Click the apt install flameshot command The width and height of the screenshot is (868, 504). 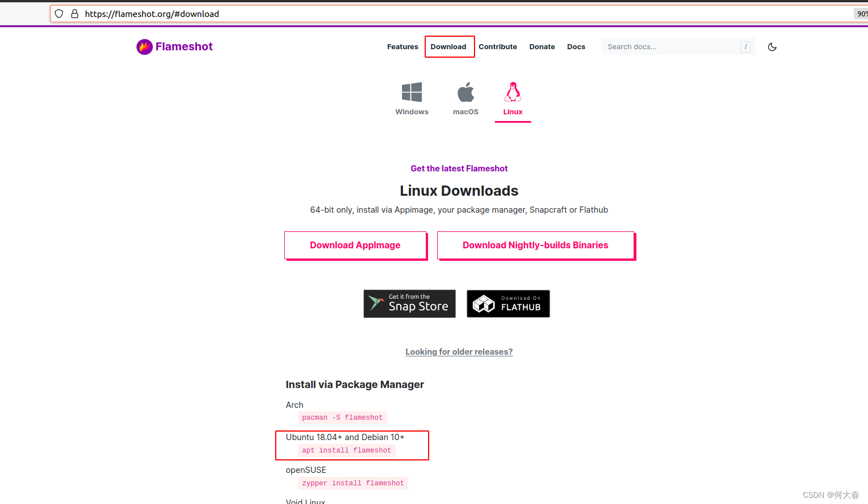point(347,450)
